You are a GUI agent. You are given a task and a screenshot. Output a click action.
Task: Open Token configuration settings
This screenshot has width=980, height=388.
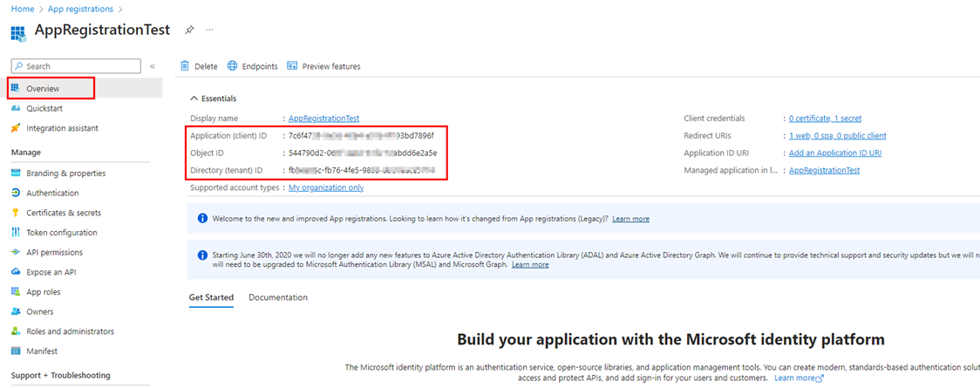click(x=61, y=233)
